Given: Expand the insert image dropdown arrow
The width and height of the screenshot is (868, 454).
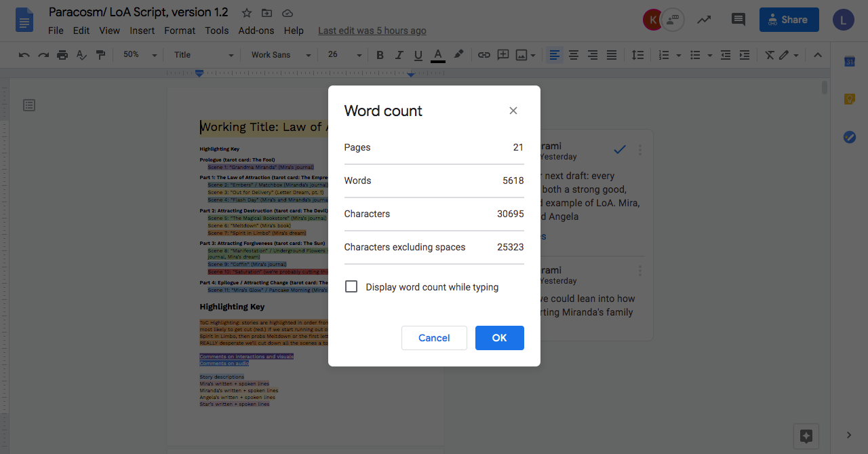Looking at the screenshot, I should tap(533, 56).
